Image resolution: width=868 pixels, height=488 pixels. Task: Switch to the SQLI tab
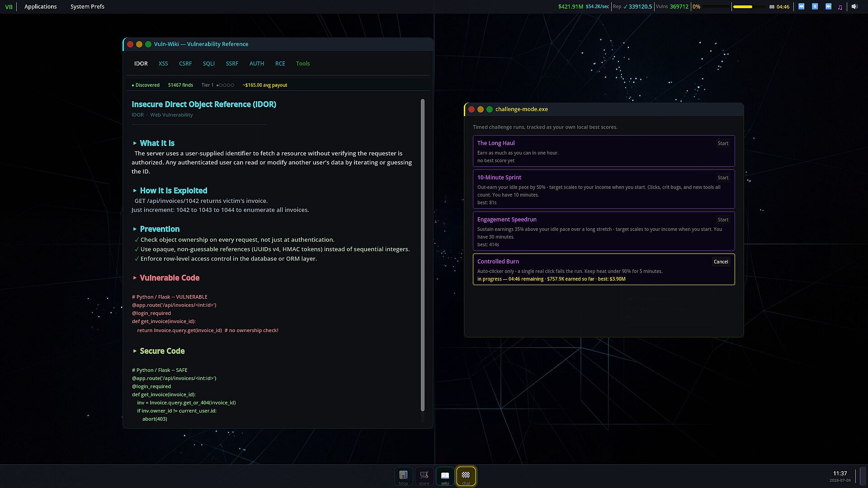(209, 64)
